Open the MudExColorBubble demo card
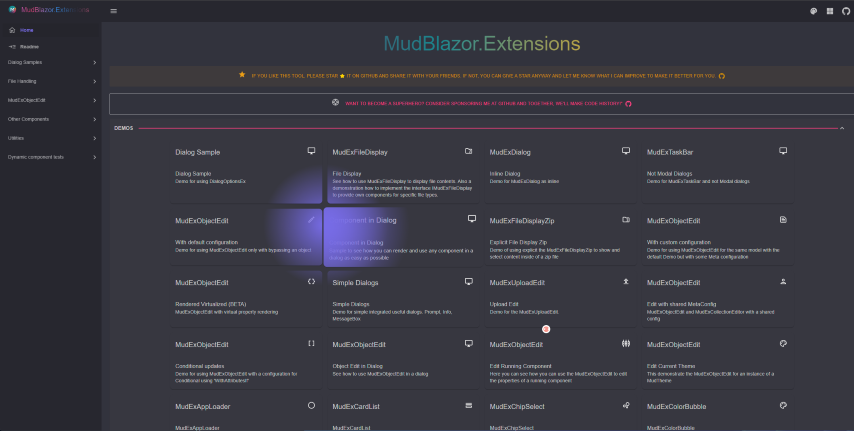 click(715, 411)
